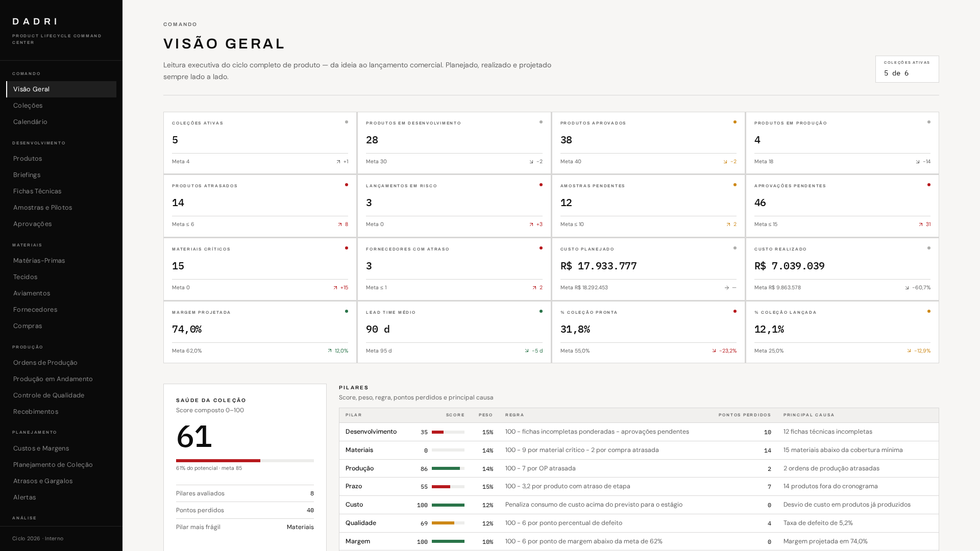Open Ordens de Produção
The image size is (980, 551).
point(61,363)
